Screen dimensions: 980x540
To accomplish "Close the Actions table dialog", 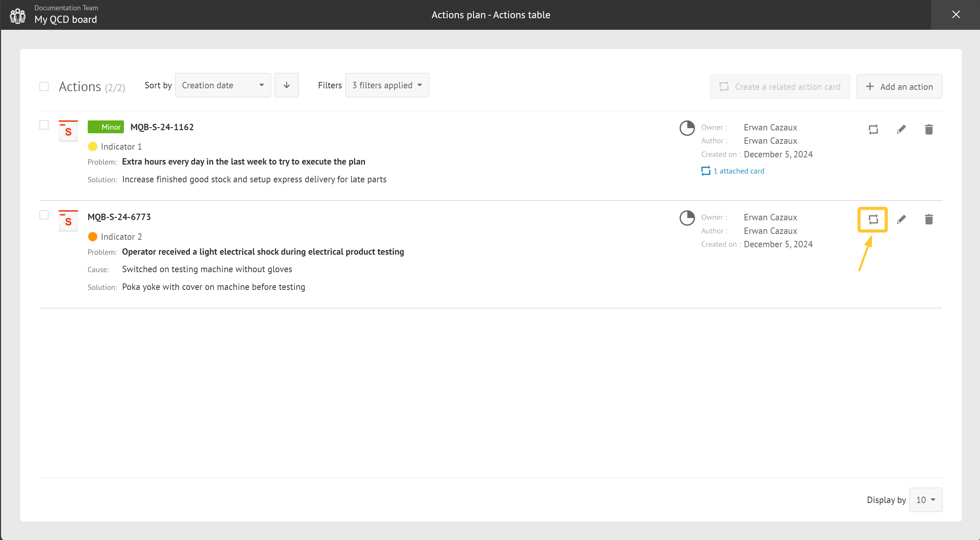I will 956,14.
